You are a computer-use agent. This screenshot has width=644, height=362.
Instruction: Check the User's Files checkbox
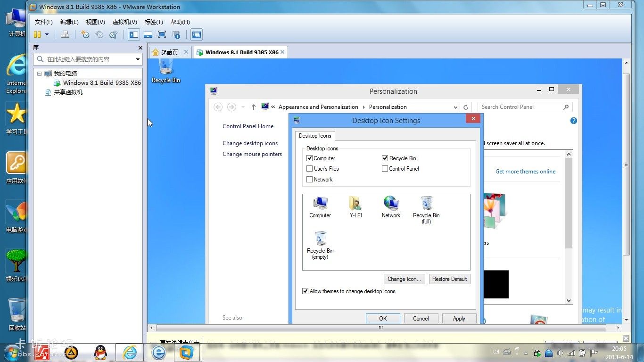pyautogui.click(x=310, y=169)
